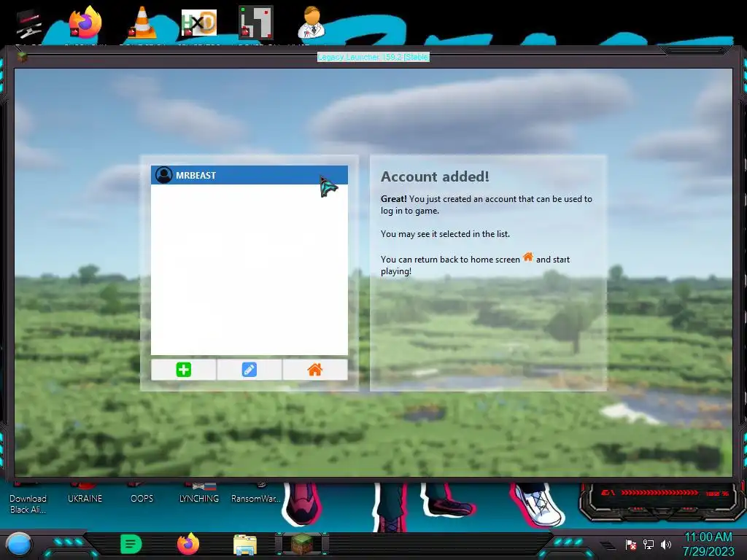Viewport: 747px width, 560px height.
Task: Click the Minecraft block icon in title bar
Action: [22, 58]
